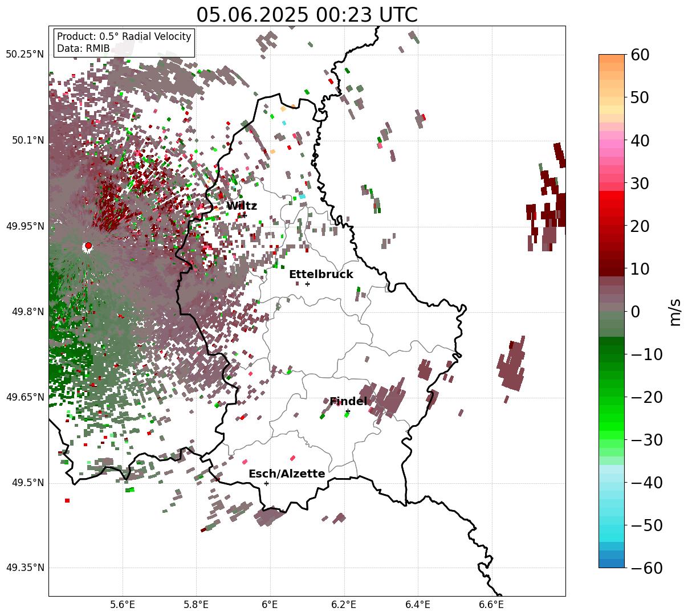
Task: Click the 6.4°E longitude label
Action: [417, 605]
